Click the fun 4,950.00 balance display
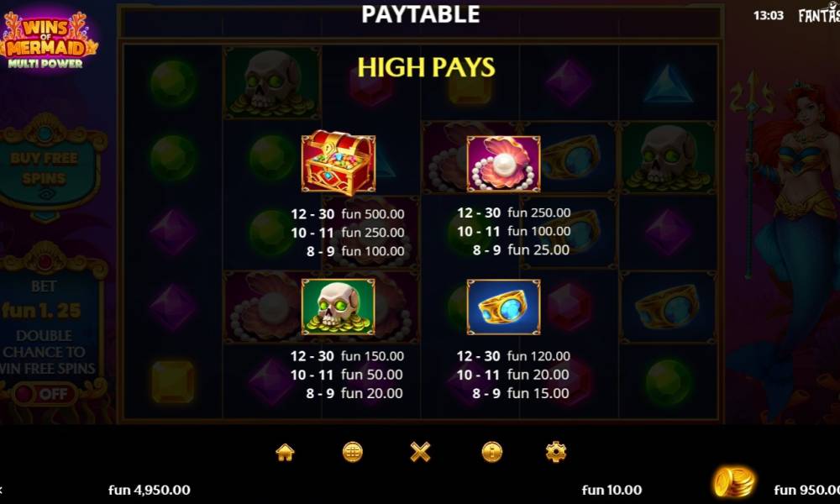The height and width of the screenshot is (504, 840). click(150, 490)
